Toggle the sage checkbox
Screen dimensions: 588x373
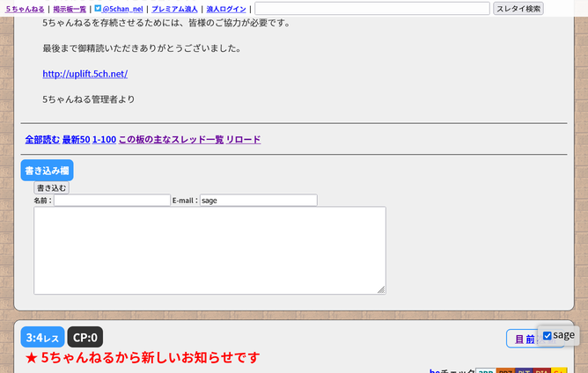point(548,335)
